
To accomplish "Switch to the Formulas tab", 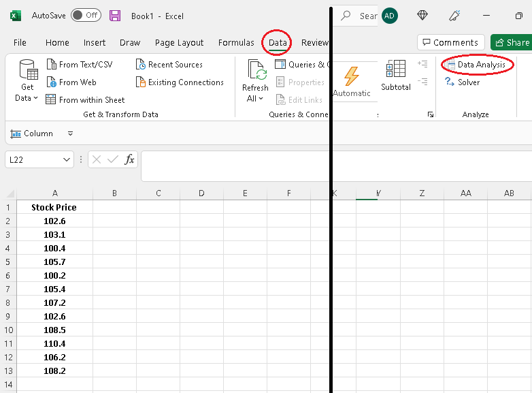I will click(236, 42).
